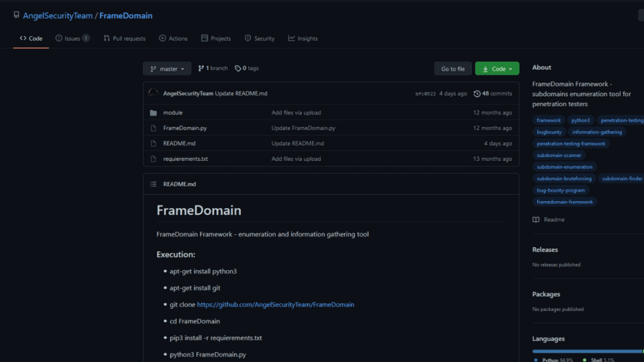644x362 pixels.
Task: Open the README.md row Update README.md commit
Action: click(297, 143)
